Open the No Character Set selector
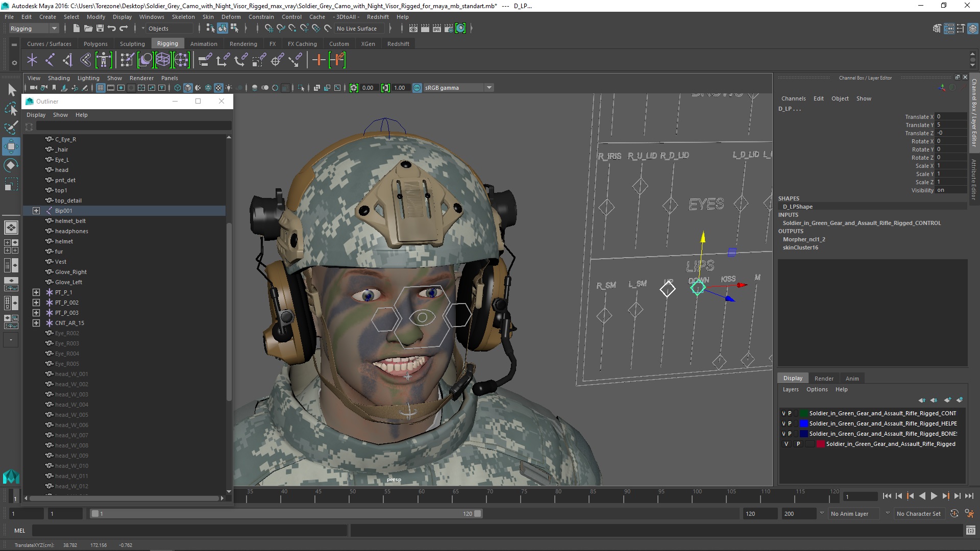Viewport: 980px width, 551px height. 918,514
